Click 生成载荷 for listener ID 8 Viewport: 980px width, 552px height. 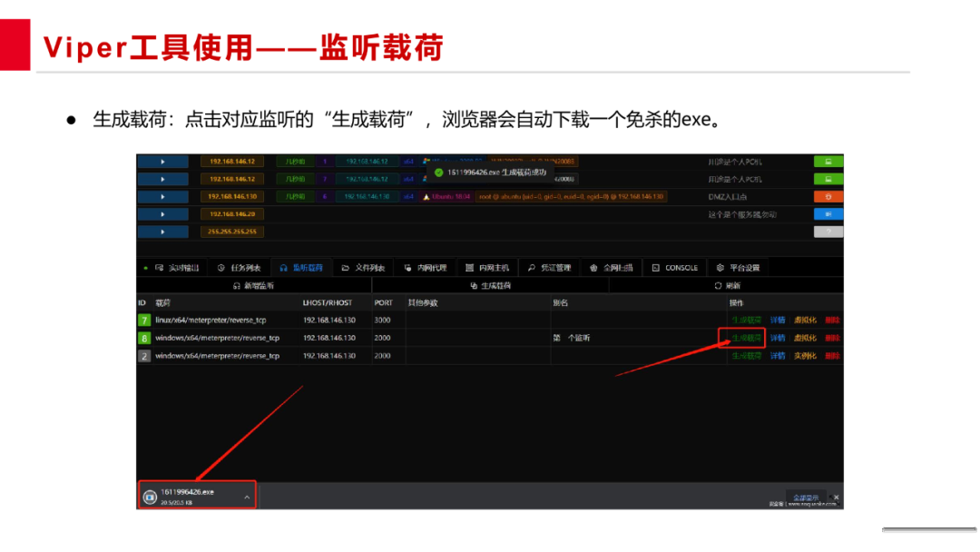pyautogui.click(x=746, y=338)
